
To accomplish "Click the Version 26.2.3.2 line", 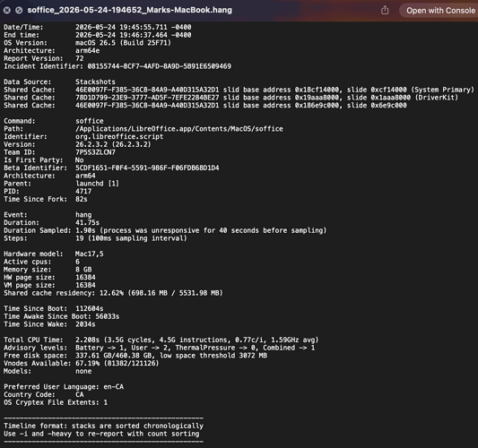I will (77, 144).
